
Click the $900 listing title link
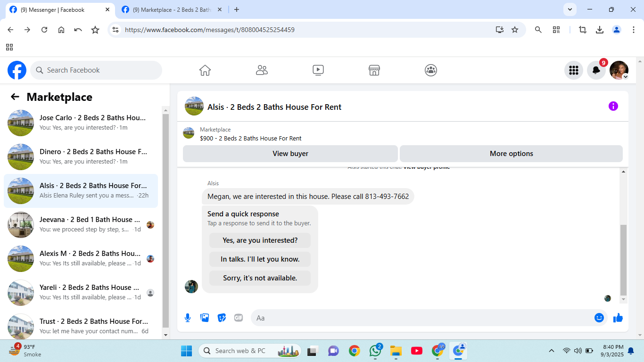(251, 138)
